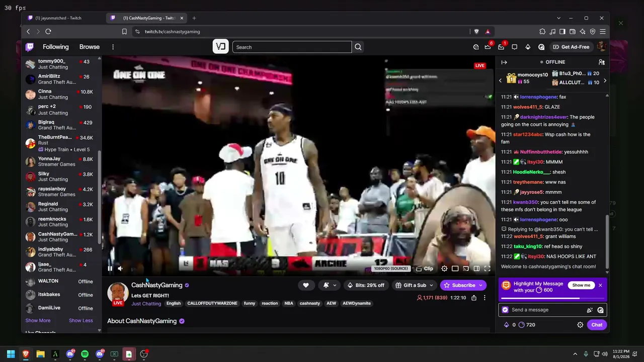Open Brave Wallet icon

tap(573, 31)
